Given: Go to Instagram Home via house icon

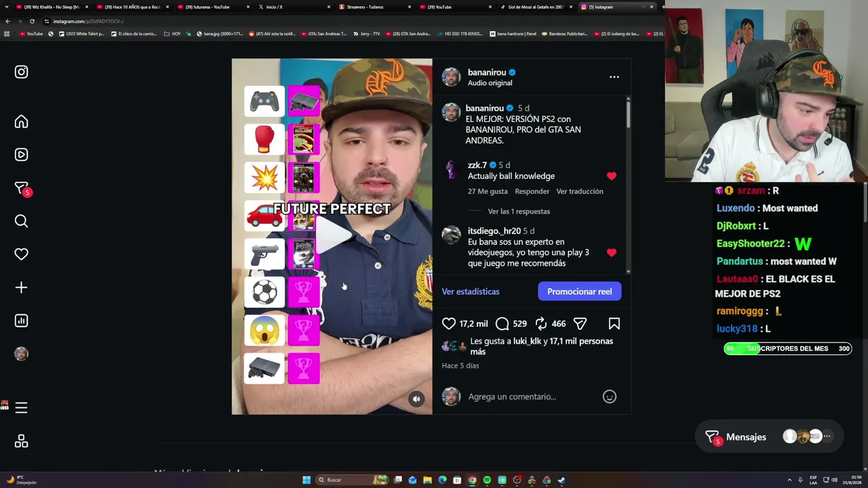Looking at the screenshot, I should click(x=21, y=121).
